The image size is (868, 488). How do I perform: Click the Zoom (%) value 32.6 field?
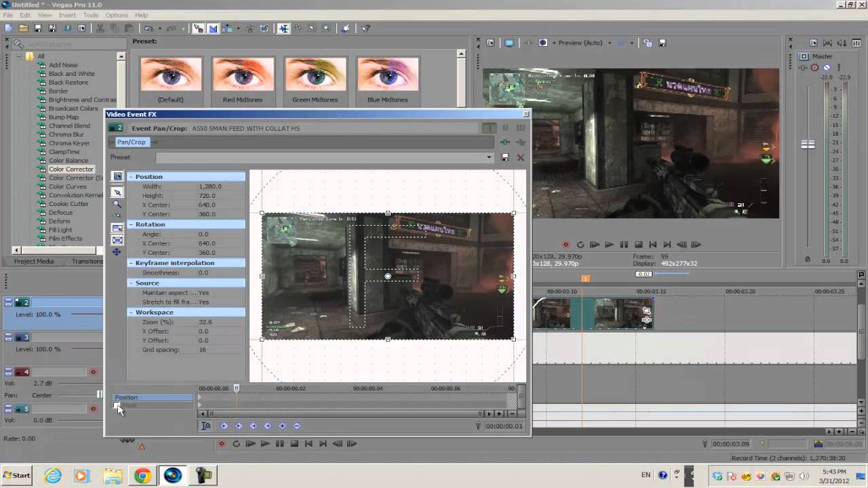[220, 322]
